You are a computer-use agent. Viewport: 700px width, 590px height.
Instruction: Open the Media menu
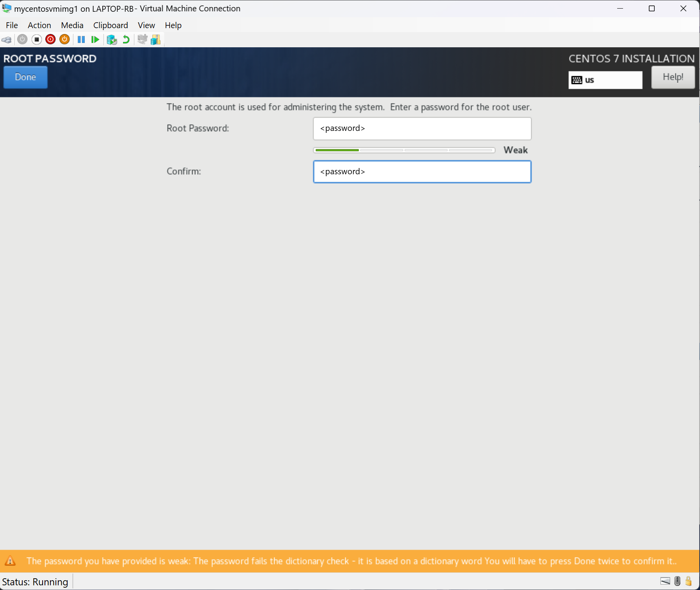tap(72, 25)
